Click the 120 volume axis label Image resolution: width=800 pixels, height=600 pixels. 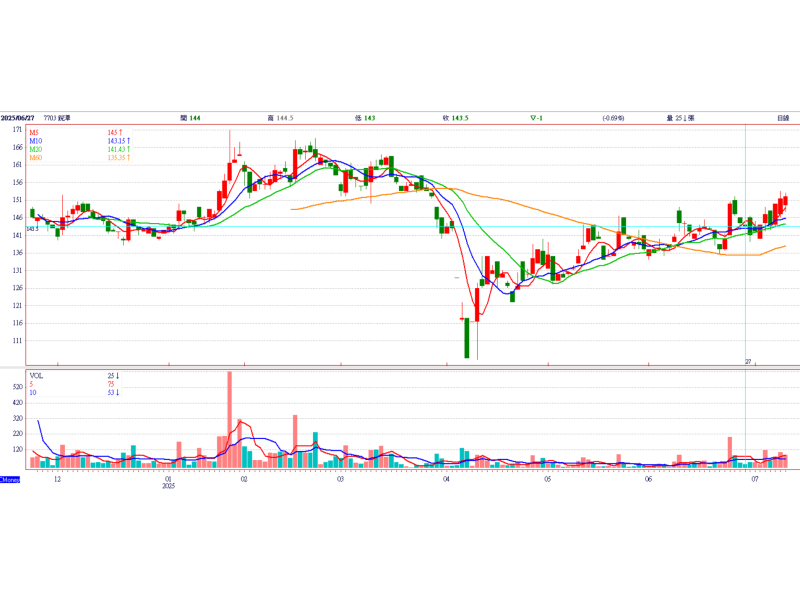click(x=18, y=449)
